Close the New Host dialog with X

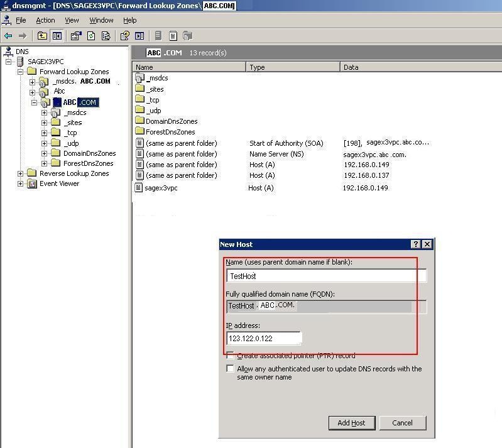pyautogui.click(x=427, y=244)
